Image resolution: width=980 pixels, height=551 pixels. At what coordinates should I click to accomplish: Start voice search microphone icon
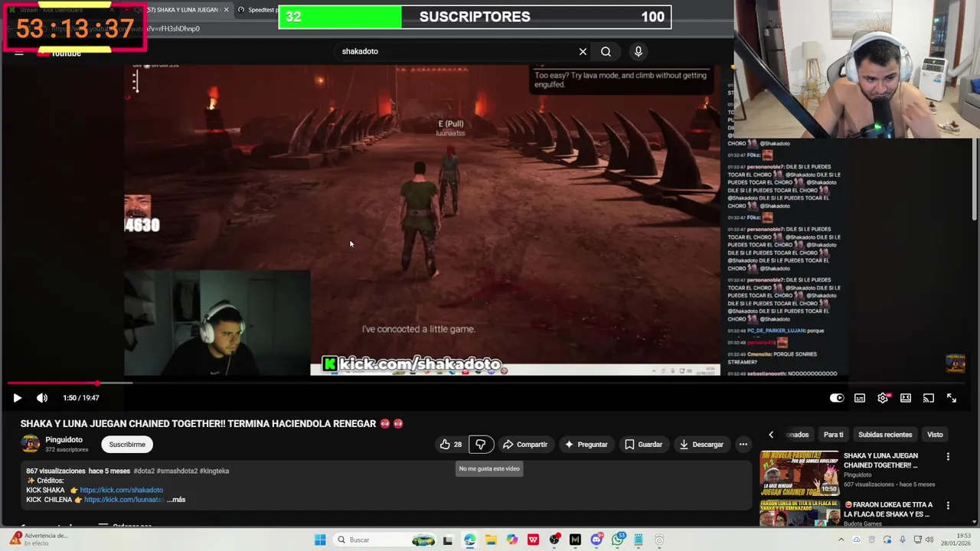638,51
